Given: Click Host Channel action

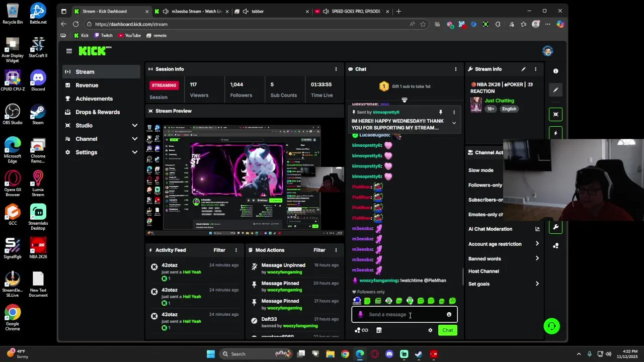Looking at the screenshot, I should [x=484, y=271].
